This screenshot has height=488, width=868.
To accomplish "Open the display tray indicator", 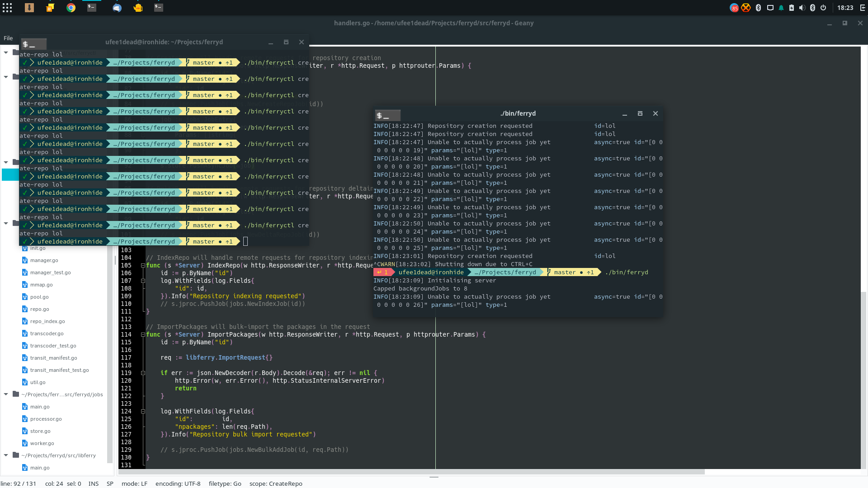I will point(770,8).
